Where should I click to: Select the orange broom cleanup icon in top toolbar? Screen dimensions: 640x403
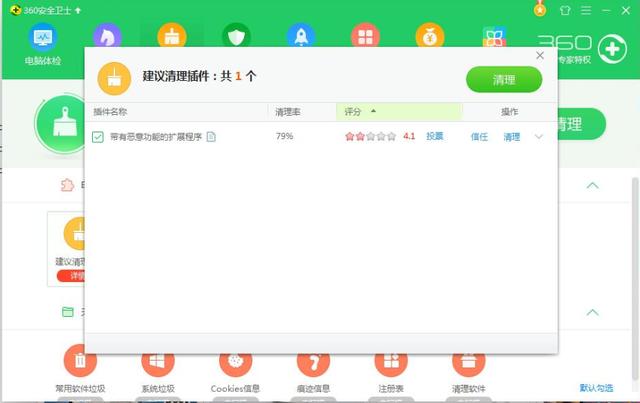coord(172,36)
